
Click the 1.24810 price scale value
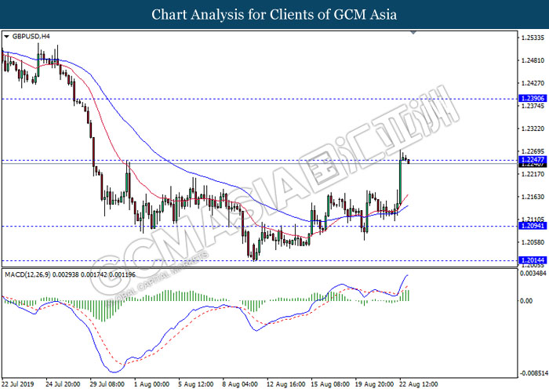click(x=533, y=60)
